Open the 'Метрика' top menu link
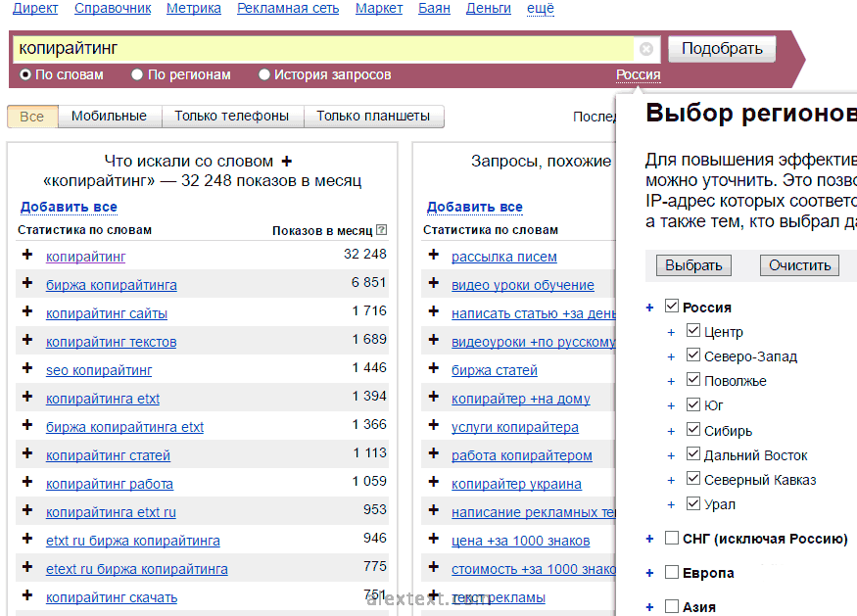The height and width of the screenshot is (616, 857). [x=194, y=9]
